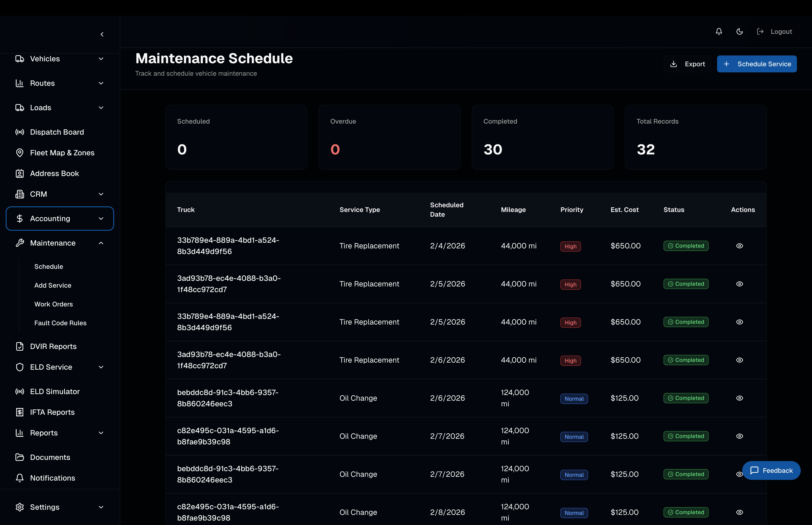Open DVIR Reports page

[53, 346]
